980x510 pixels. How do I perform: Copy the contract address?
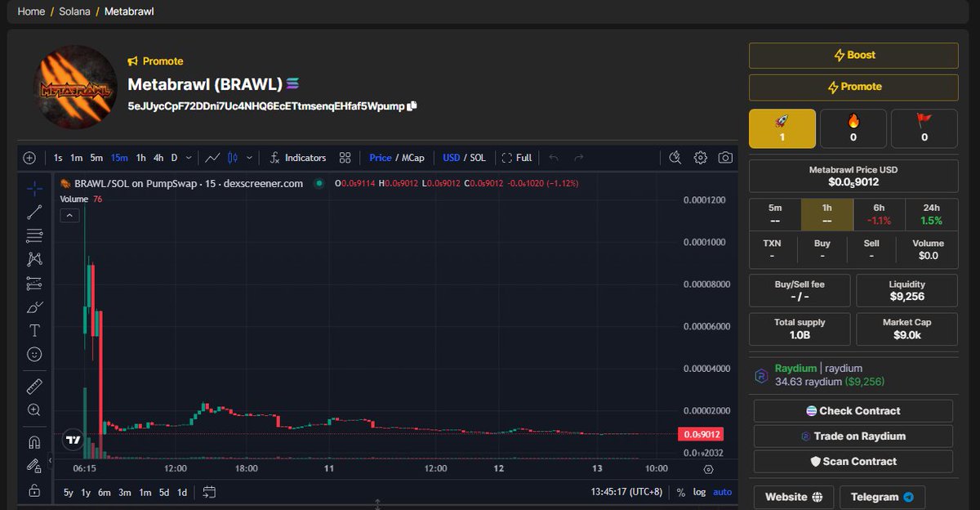tap(412, 106)
